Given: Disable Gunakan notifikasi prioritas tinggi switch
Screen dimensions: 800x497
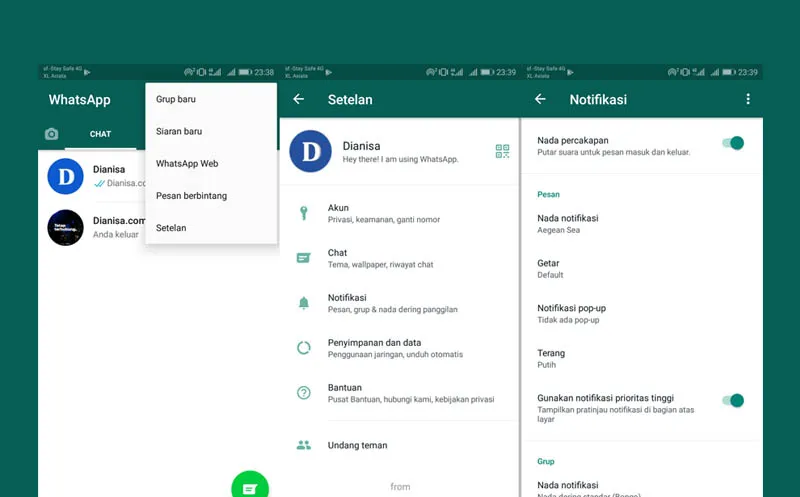Looking at the screenshot, I should click(734, 401).
